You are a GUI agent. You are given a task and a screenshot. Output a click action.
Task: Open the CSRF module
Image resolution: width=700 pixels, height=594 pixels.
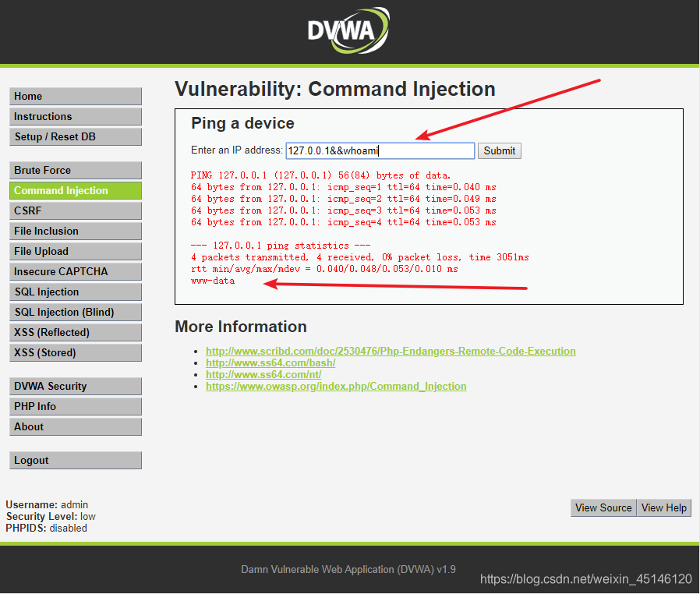tap(76, 210)
